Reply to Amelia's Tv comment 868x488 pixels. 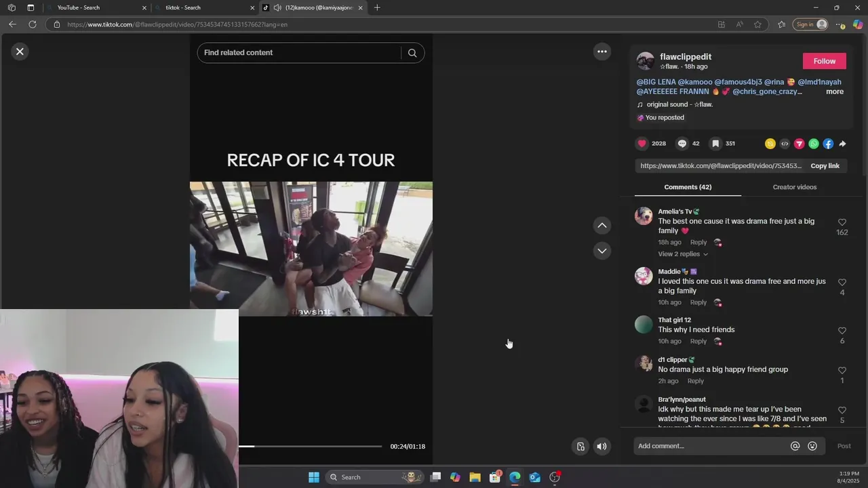[x=698, y=243]
